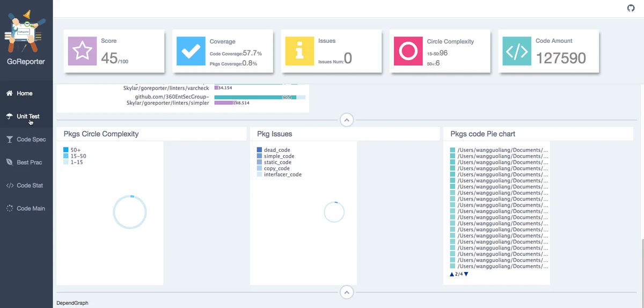Click the Code Coverage 57.7% value
644x308 pixels.
coord(252,53)
